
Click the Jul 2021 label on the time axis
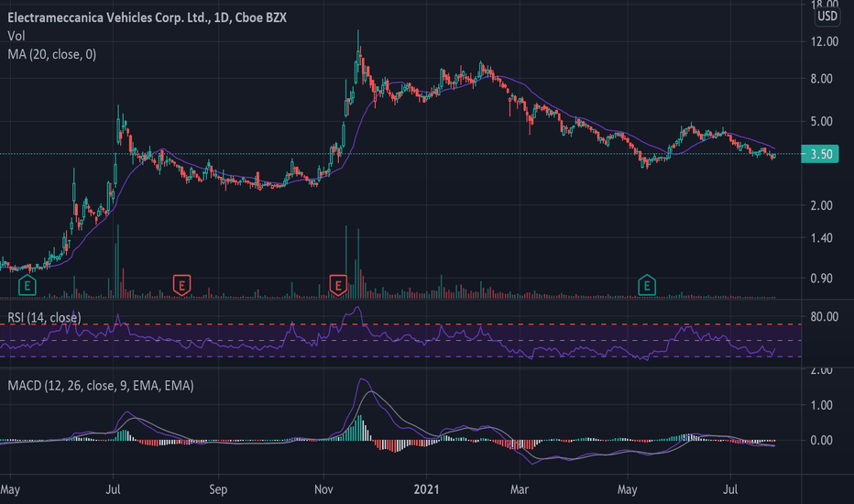pos(729,489)
